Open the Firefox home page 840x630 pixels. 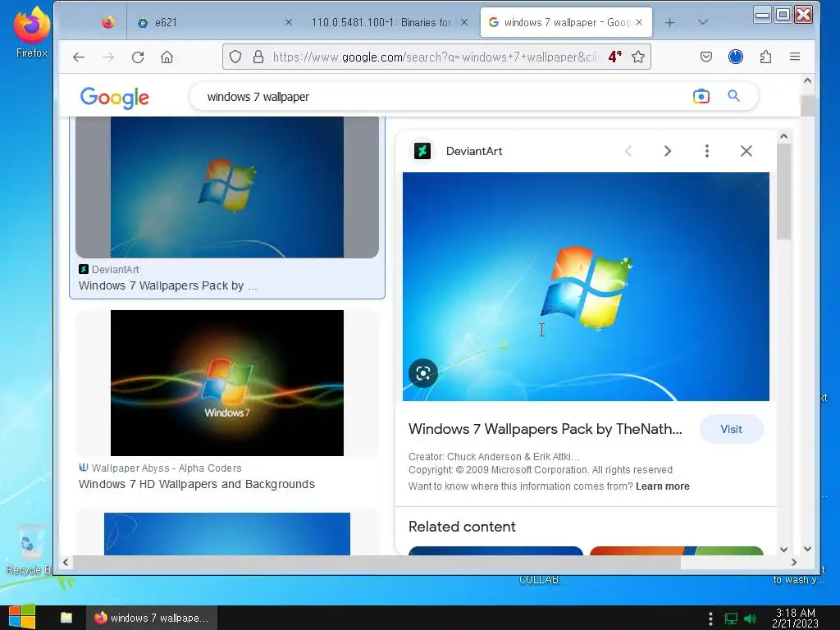(167, 57)
